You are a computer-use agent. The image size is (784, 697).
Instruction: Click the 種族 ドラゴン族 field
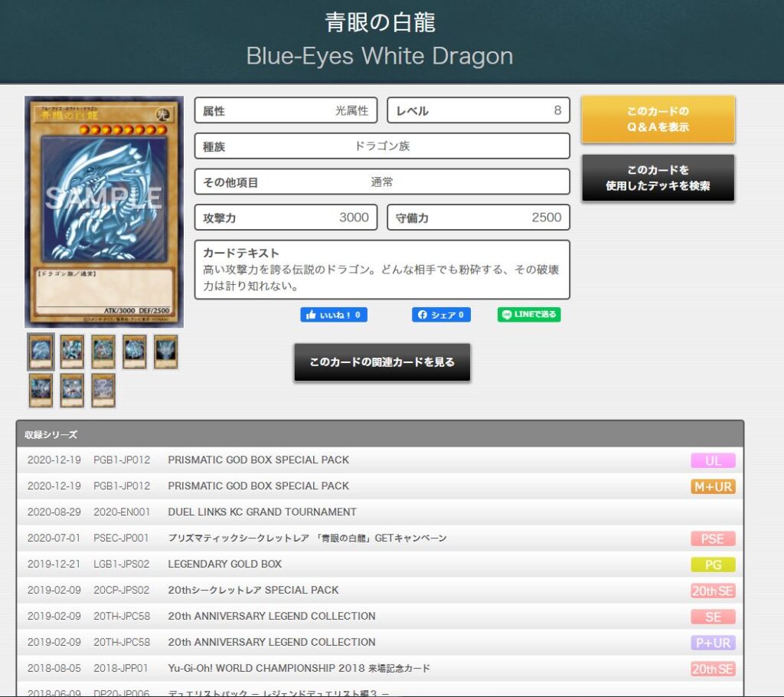point(382,146)
